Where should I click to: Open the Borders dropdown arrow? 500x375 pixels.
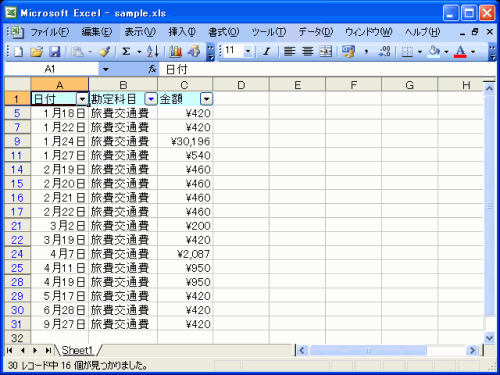tap(420, 52)
